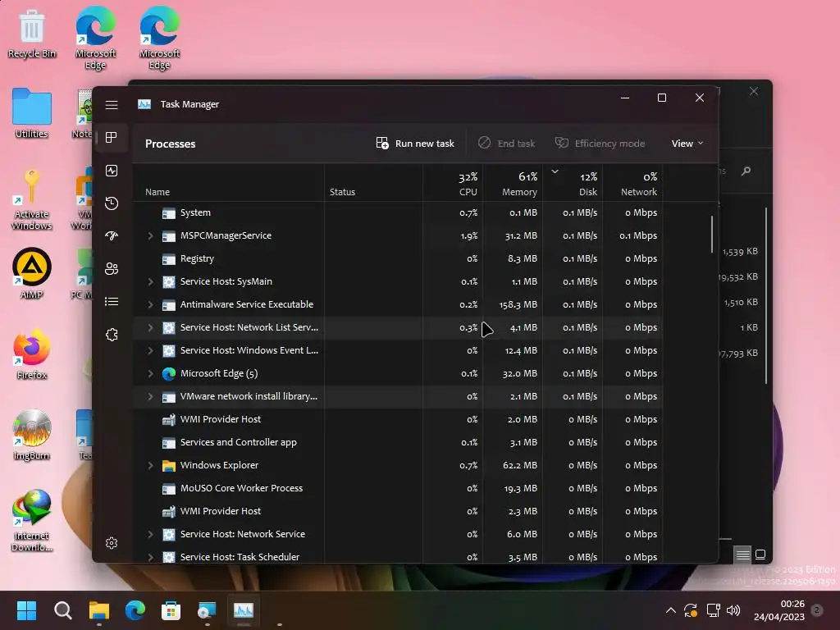Open the Task Manager hamburger navigation menu
840x630 pixels.
[112, 105]
